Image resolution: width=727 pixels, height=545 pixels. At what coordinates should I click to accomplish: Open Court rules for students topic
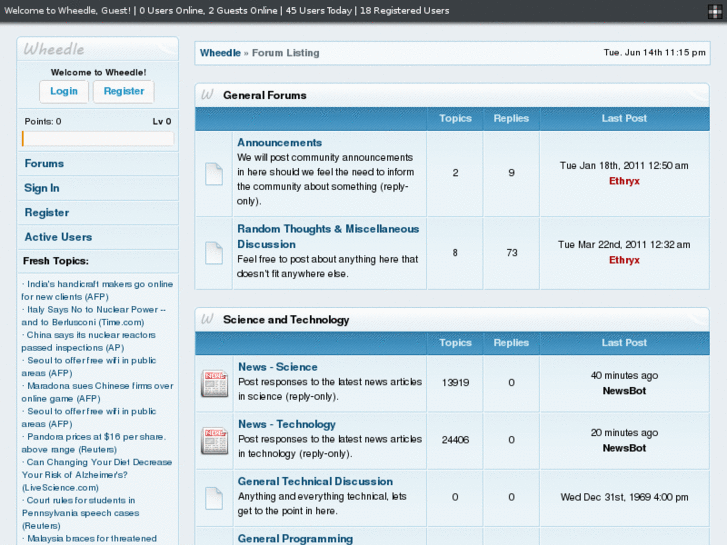click(x=80, y=513)
